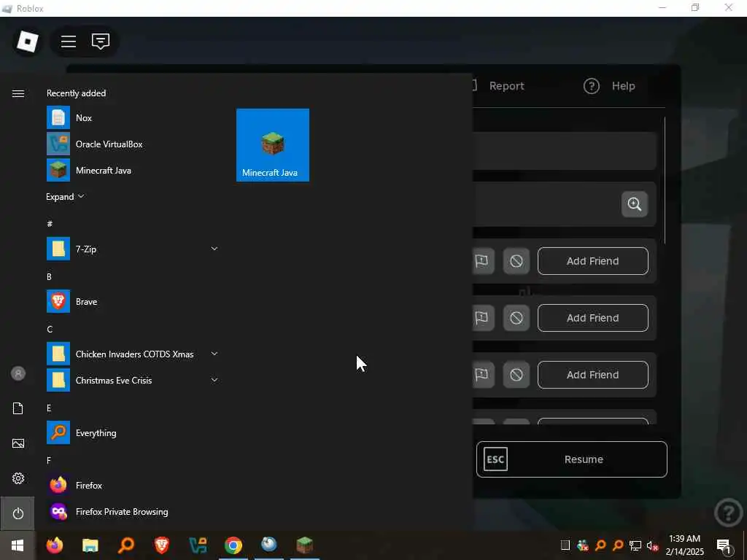747x560 pixels.
Task: Click the C letter header in the app list
Action: pyautogui.click(x=50, y=329)
